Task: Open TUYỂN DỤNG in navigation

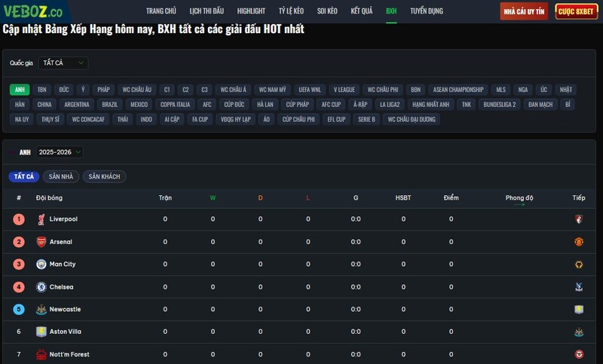Action: (x=427, y=11)
